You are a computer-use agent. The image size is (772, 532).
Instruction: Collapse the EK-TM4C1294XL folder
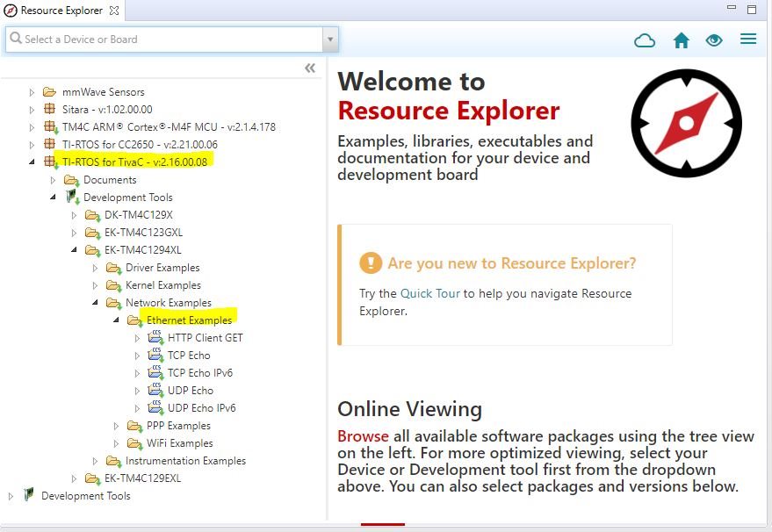point(74,250)
